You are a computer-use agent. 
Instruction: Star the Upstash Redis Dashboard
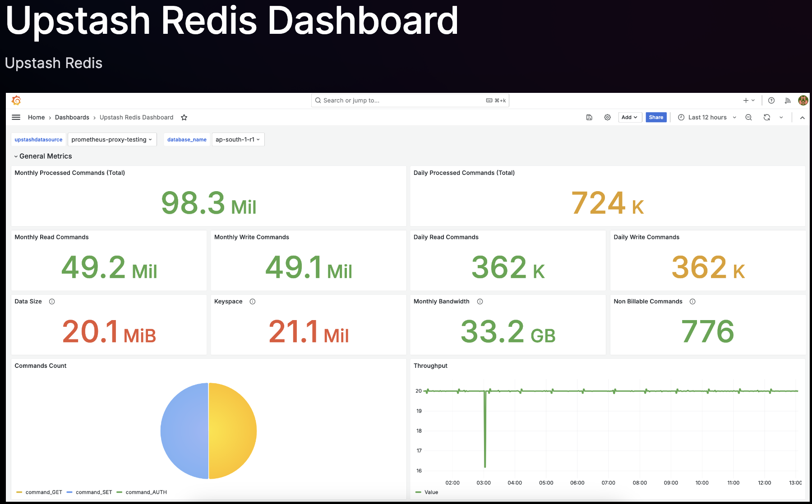coord(184,117)
